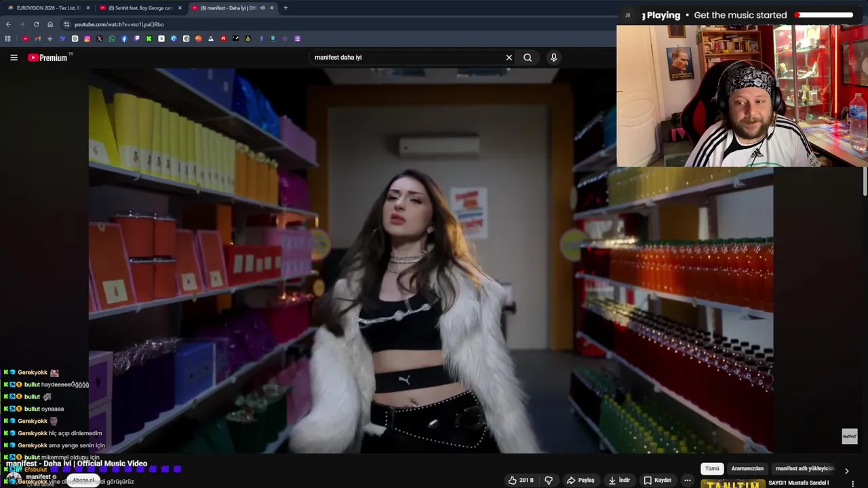Open more actions three-dot menu
The width and height of the screenshot is (868, 488).
pyautogui.click(x=687, y=480)
